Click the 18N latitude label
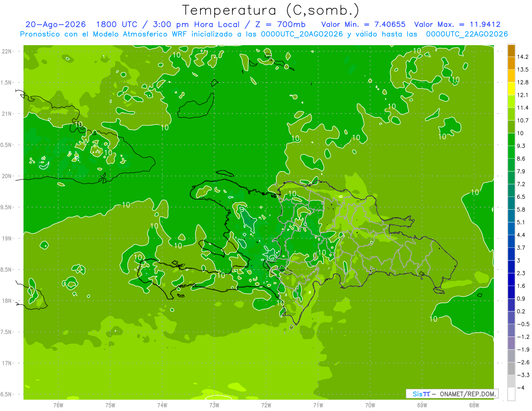The width and height of the screenshot is (532, 411). tap(7, 301)
